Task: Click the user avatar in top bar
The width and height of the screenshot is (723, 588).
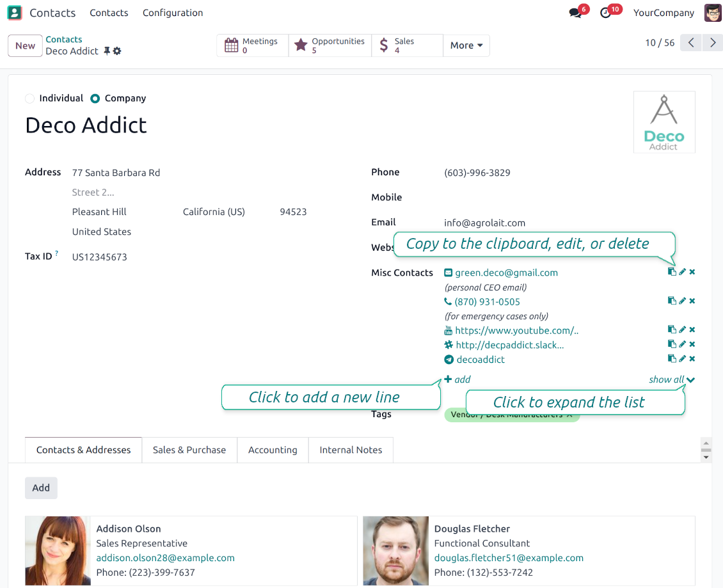Action: tap(713, 12)
